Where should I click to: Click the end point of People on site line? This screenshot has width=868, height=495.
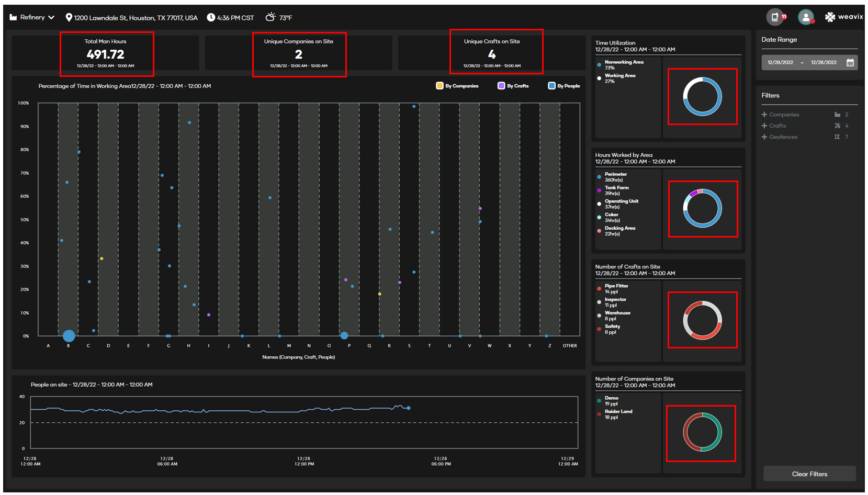pyautogui.click(x=409, y=408)
